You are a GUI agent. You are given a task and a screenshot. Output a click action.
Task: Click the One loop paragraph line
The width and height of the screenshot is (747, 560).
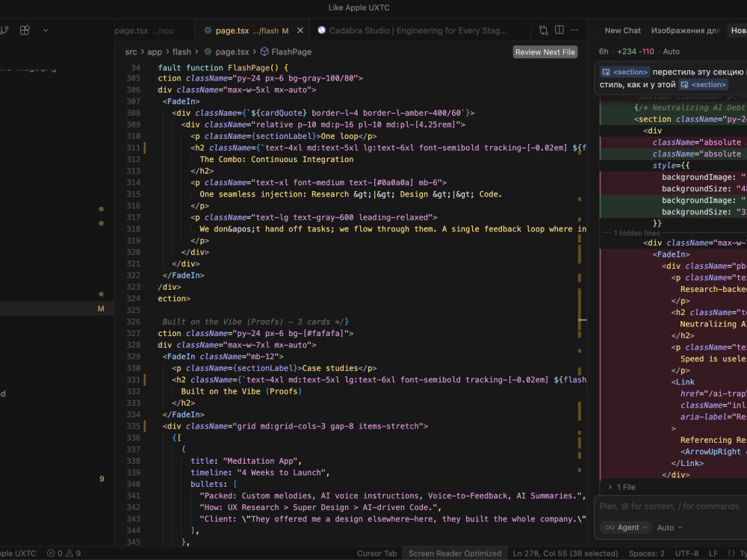[x=283, y=136]
